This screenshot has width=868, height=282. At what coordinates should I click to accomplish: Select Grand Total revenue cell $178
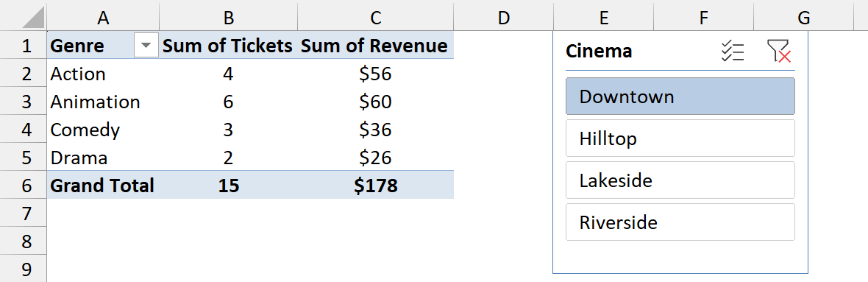click(376, 186)
